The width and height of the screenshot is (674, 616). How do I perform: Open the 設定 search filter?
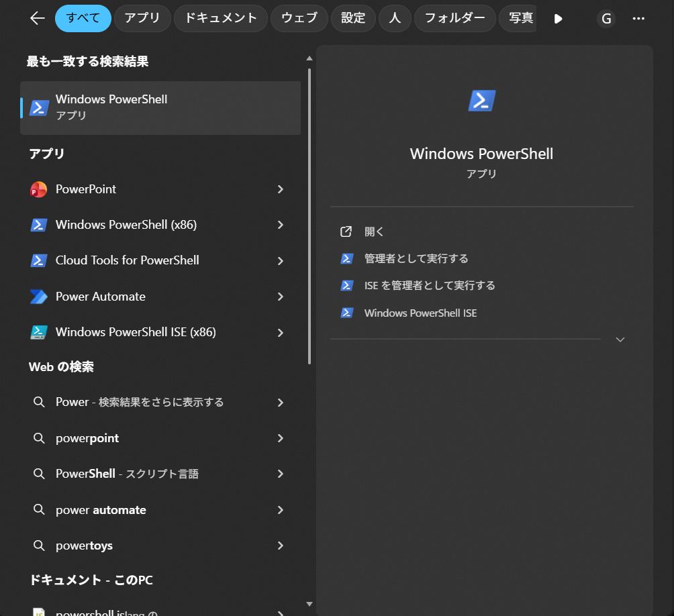pos(353,18)
